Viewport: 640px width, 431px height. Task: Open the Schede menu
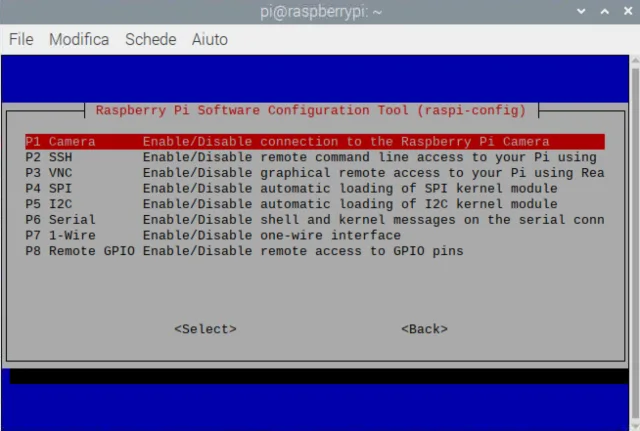coord(150,40)
